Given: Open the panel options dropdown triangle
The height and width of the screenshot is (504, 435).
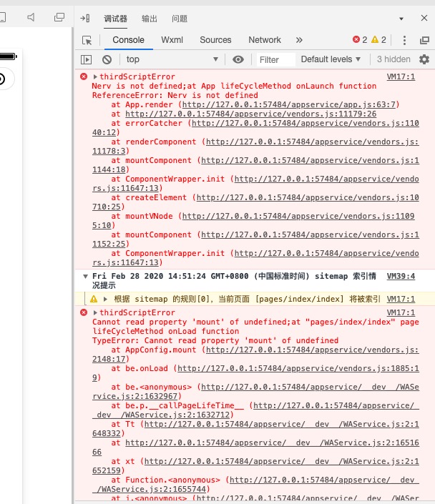Looking at the screenshot, I should point(401,19).
